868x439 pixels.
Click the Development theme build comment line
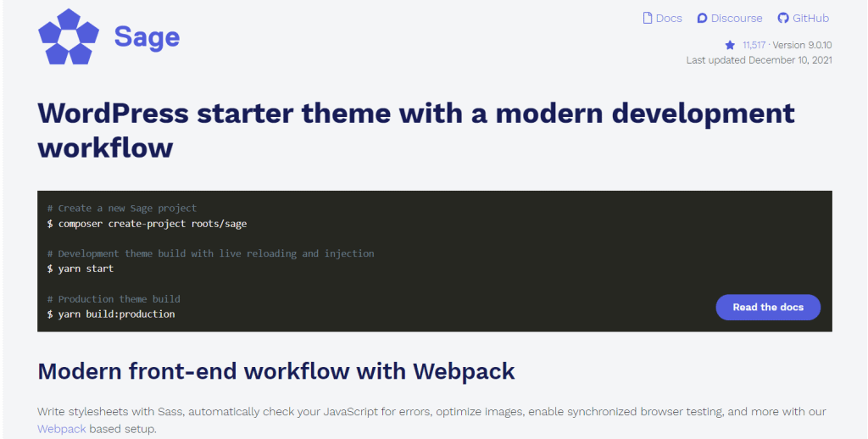[211, 253]
